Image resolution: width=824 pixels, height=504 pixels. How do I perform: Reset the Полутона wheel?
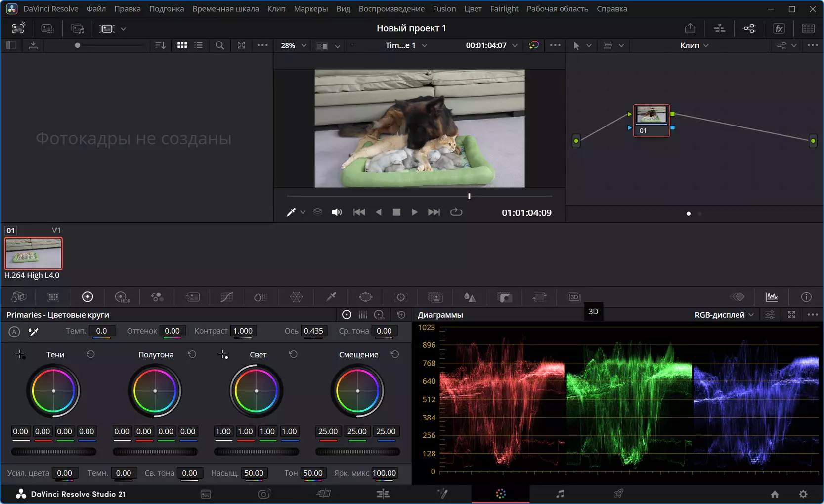192,354
